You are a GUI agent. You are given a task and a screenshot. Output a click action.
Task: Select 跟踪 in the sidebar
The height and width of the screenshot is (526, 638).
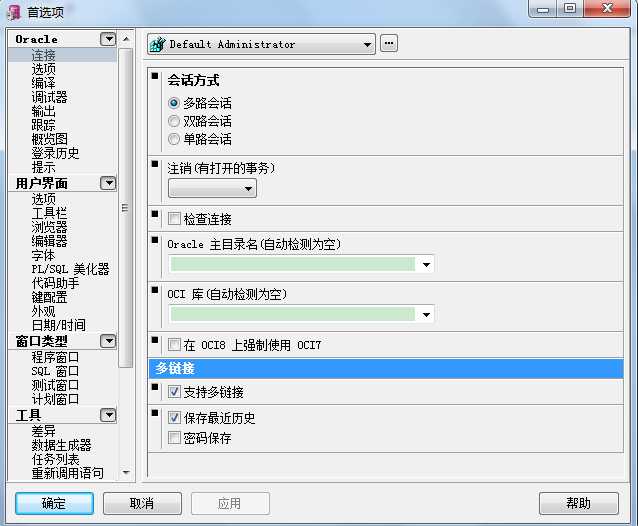44,125
